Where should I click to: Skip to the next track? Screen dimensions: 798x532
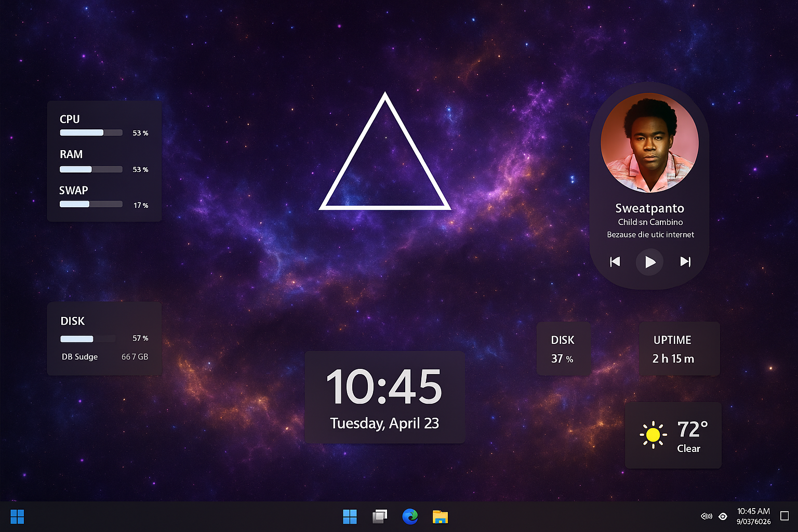pos(685,262)
